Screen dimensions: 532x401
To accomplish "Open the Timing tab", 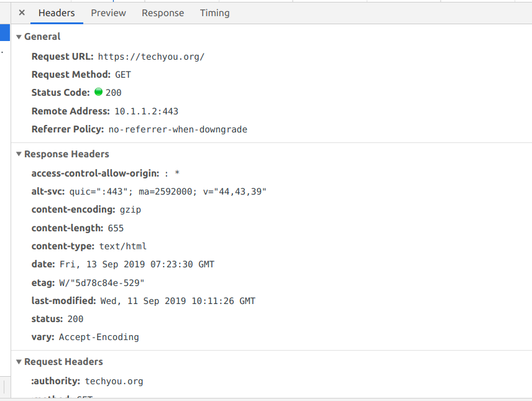I will point(214,12).
